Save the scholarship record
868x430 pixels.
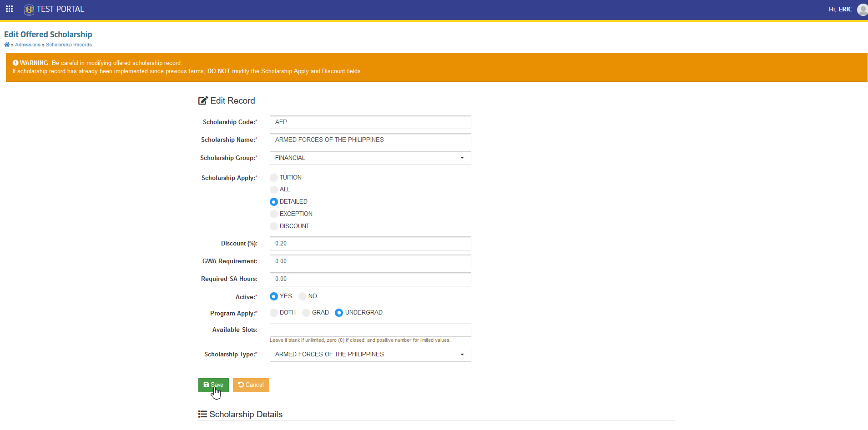click(213, 385)
